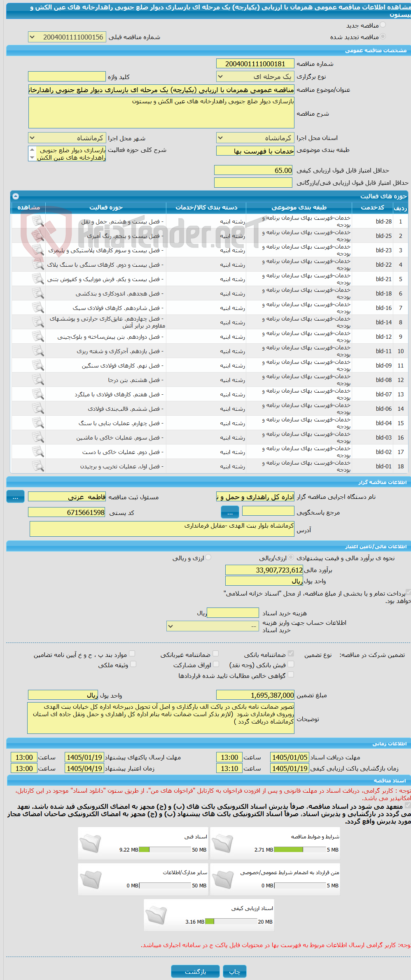Open the اسناد فنی documents folder
Screen dimensions: 411x980
(x=90, y=843)
